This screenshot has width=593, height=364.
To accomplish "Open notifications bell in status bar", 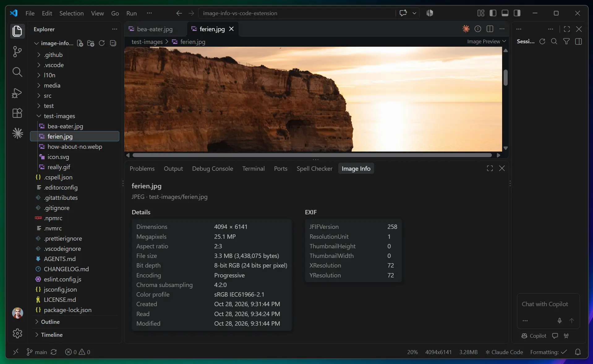I will click(x=578, y=352).
